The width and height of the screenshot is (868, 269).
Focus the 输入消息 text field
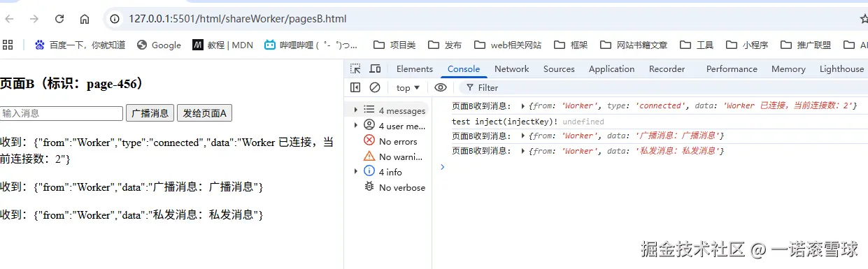(x=62, y=113)
